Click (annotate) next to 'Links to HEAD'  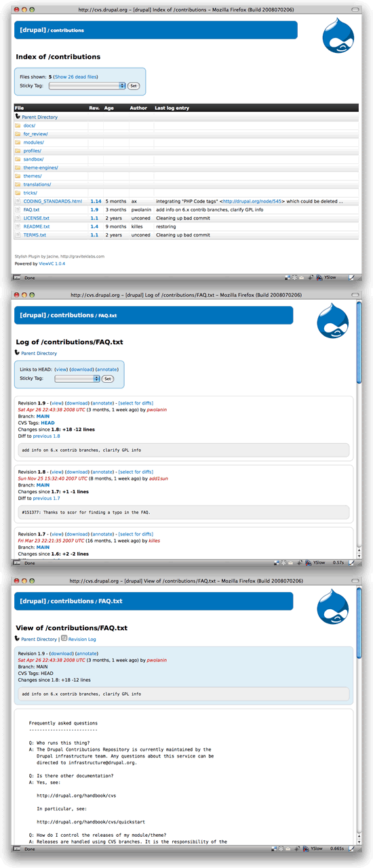tap(107, 369)
